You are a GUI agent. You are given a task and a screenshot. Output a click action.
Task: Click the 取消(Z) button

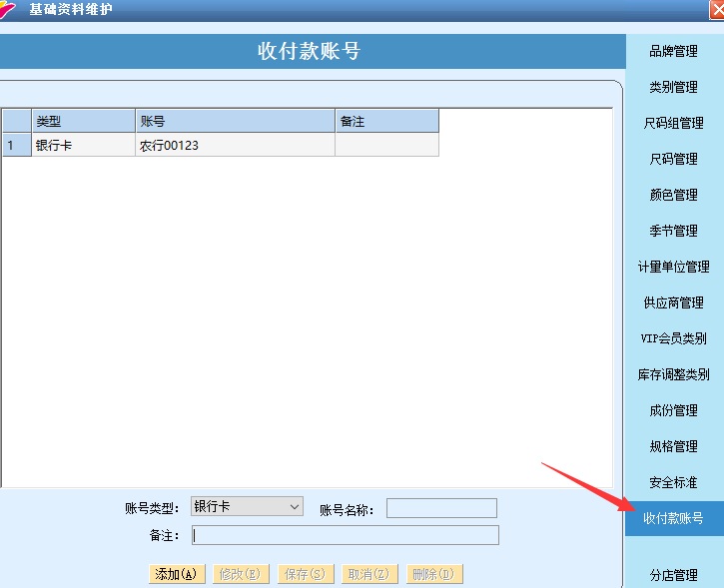pos(368,574)
